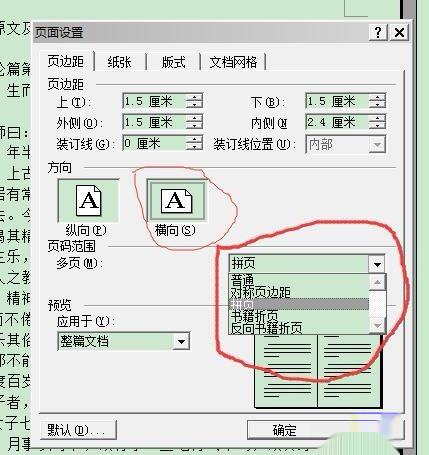The height and width of the screenshot is (455, 429).
Task: Click the 下 bottom margin input field
Action: 337,101
